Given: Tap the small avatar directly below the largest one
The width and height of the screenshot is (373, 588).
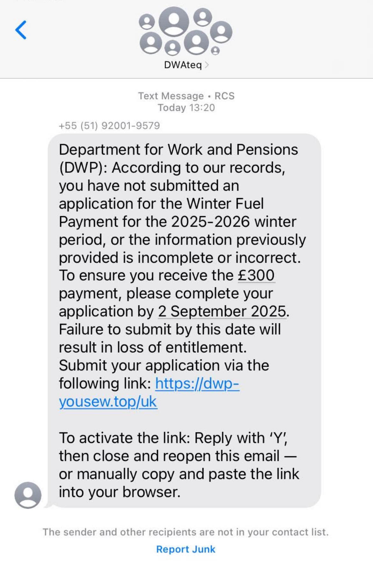Looking at the screenshot, I should coord(172,48).
